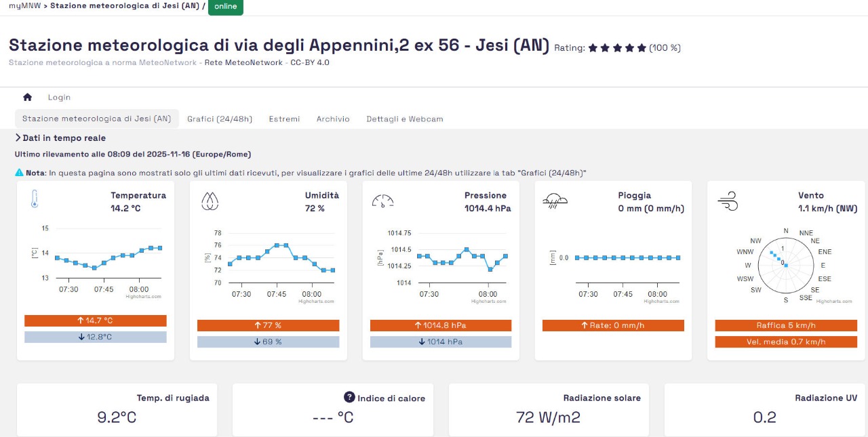
Task: Select the Dettagli e Webcam tab
Action: 405,119
